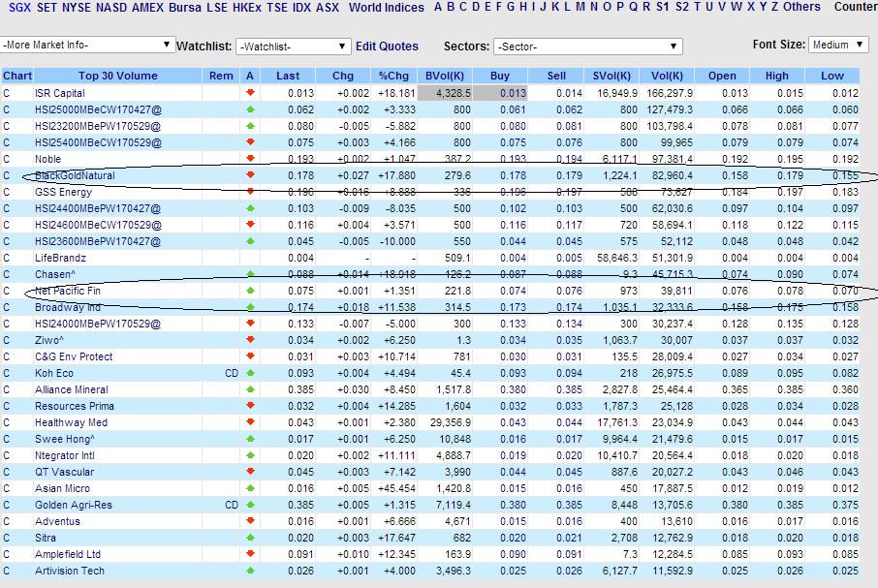Open the Net Pacific Fin counter link
Screen dimensions: 878x588
pyautogui.click(x=68, y=291)
